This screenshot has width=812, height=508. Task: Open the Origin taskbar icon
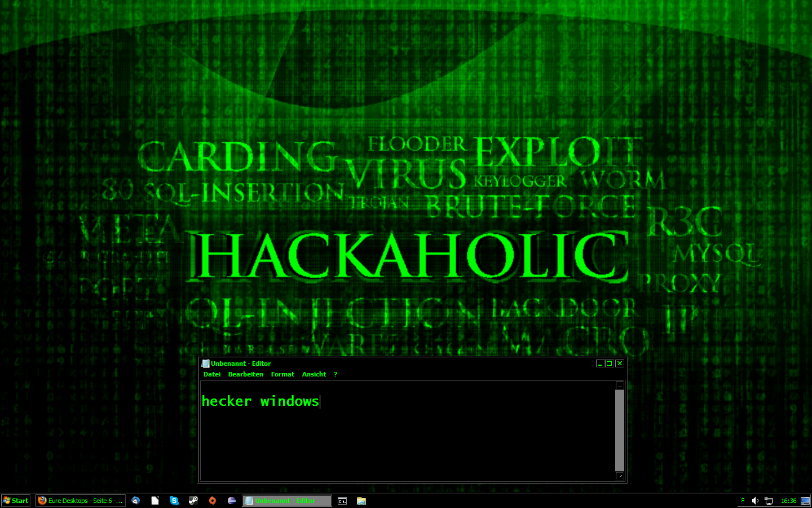(x=213, y=501)
